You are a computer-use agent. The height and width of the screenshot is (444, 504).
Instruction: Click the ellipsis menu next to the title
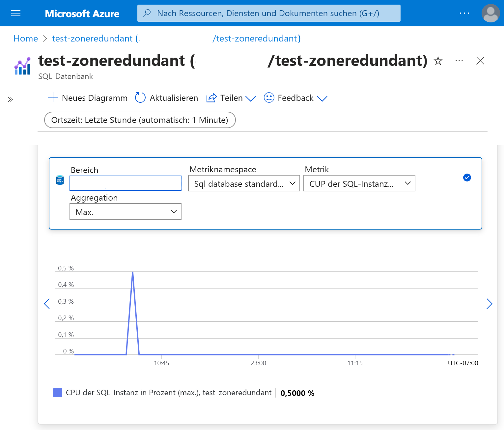pos(459,61)
